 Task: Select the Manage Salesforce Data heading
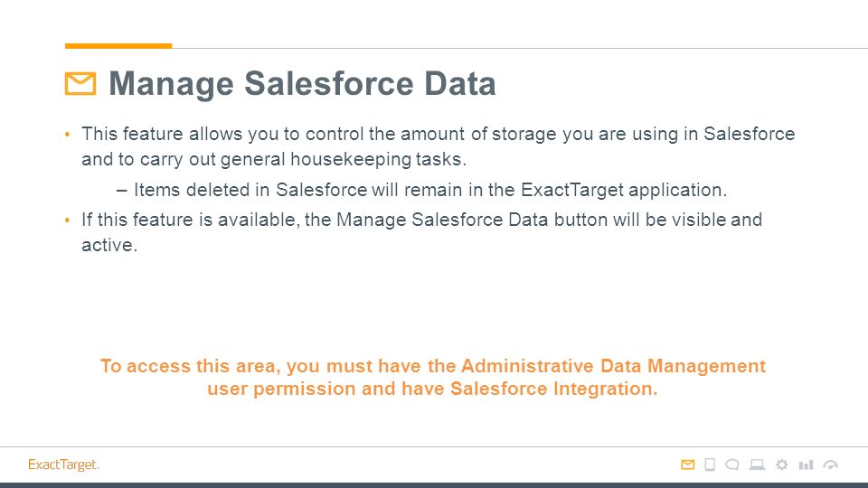point(302,83)
